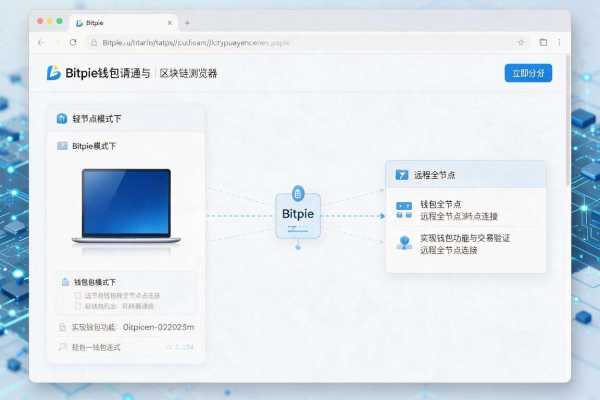The height and width of the screenshot is (400, 600).
Task: Click the round icon atop Bitpie node
Action: tap(298, 194)
